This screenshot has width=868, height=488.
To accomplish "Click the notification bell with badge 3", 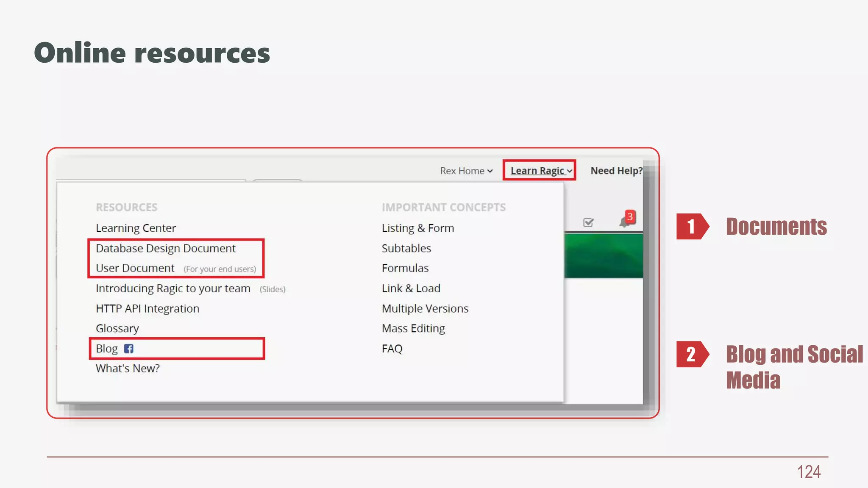I will point(627,219).
